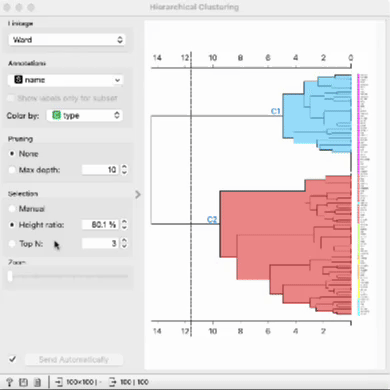The height and width of the screenshot is (390, 390).
Task: Click the C2 cluster label
Action: (212, 219)
